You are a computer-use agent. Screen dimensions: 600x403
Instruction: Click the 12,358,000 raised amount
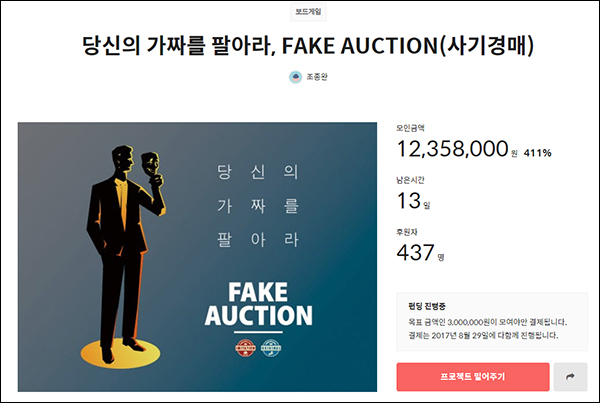coord(453,149)
